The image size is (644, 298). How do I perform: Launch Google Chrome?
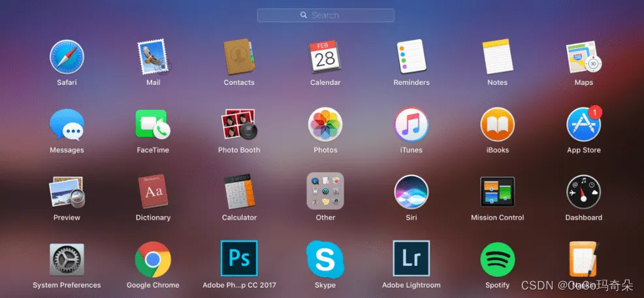[153, 259]
